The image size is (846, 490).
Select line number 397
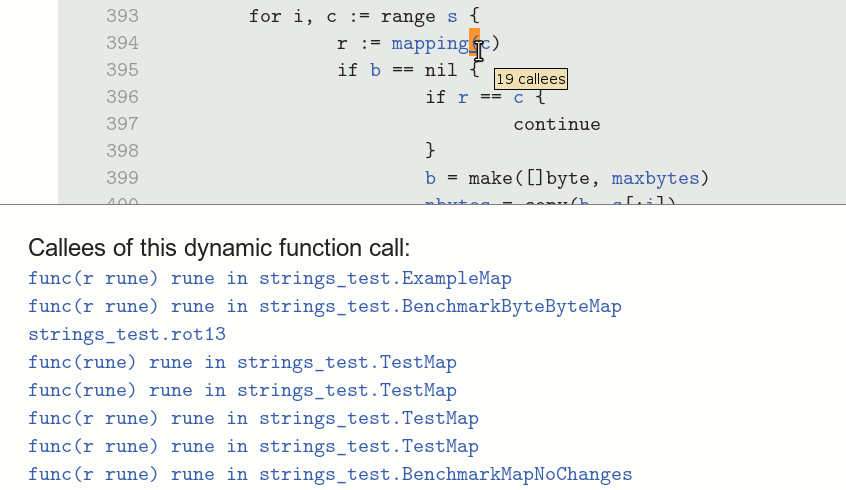pos(122,124)
